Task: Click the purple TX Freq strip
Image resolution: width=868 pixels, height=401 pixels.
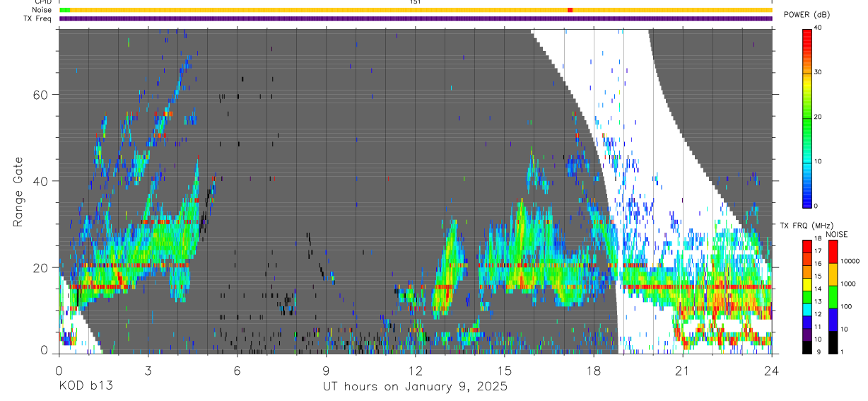Action: click(416, 18)
